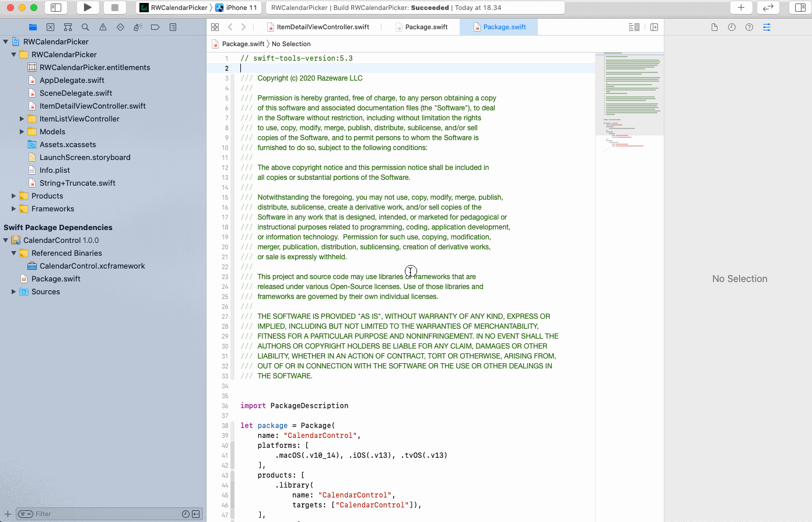
Task: Open the Test navigator diamond icon
Action: coord(120,27)
